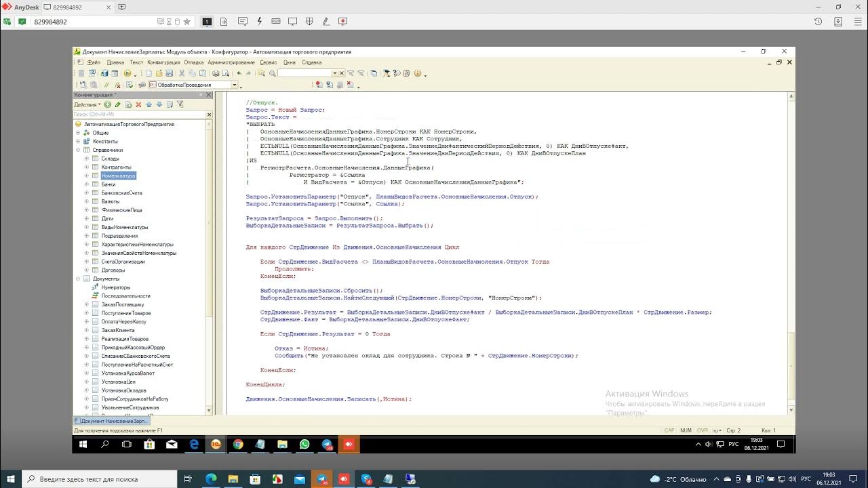Select root АвтоматизацияТорговогоПредприятия node
Viewport: 868px width, 488px height.
tap(130, 124)
